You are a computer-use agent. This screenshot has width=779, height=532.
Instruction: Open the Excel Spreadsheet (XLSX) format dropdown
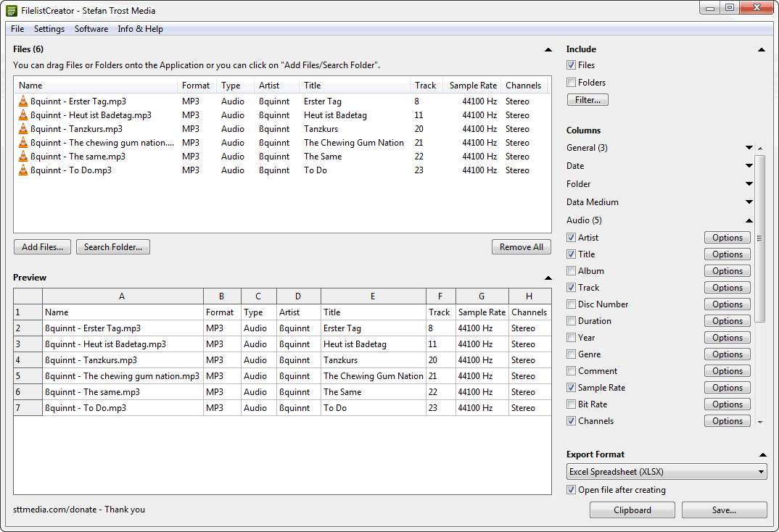click(667, 471)
